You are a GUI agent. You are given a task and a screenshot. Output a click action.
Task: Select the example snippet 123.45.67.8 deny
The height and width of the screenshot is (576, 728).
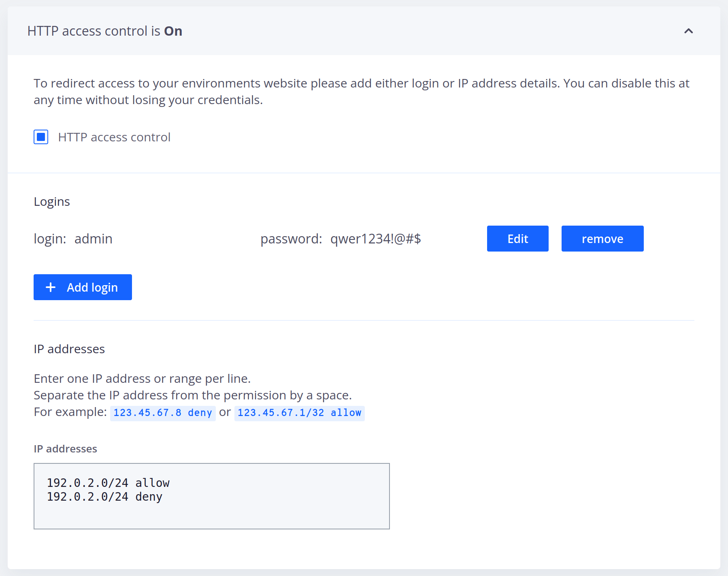pos(162,412)
